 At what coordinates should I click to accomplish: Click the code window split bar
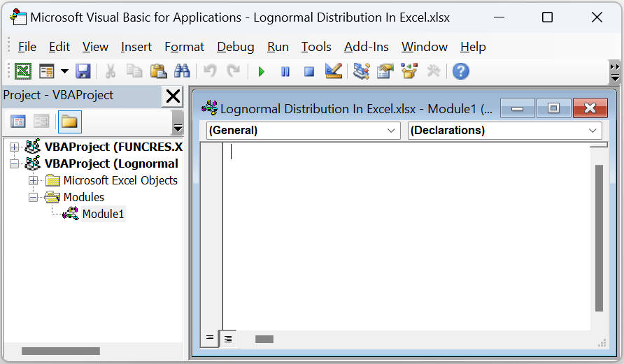[599, 145]
